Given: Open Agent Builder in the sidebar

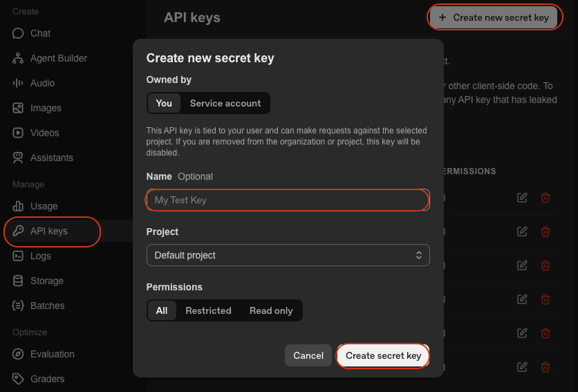Looking at the screenshot, I should (x=50, y=58).
